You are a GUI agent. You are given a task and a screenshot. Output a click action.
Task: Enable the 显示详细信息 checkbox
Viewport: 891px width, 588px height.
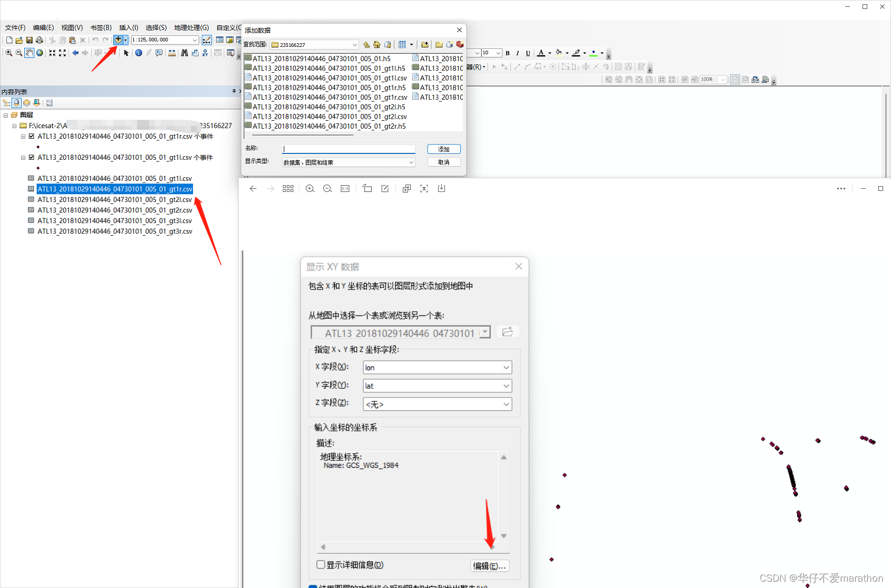321,564
